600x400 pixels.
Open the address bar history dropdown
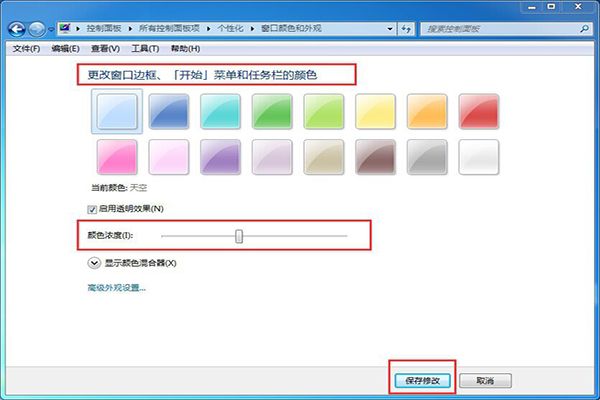(390, 29)
